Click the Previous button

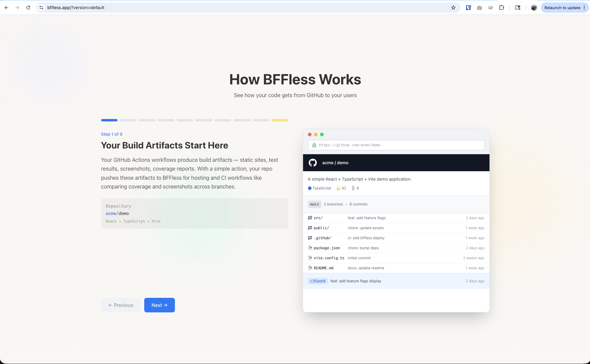point(121,305)
